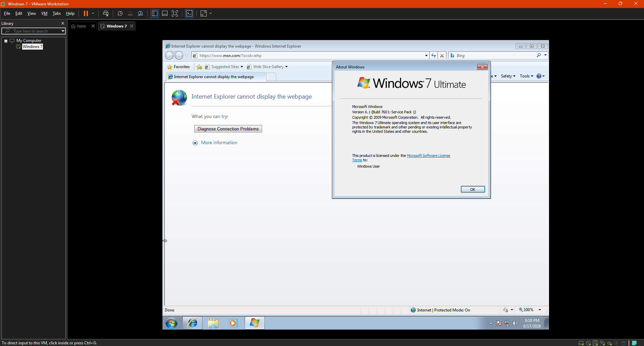644x346 pixels.
Task: Open the Favorites center
Action: [179, 67]
